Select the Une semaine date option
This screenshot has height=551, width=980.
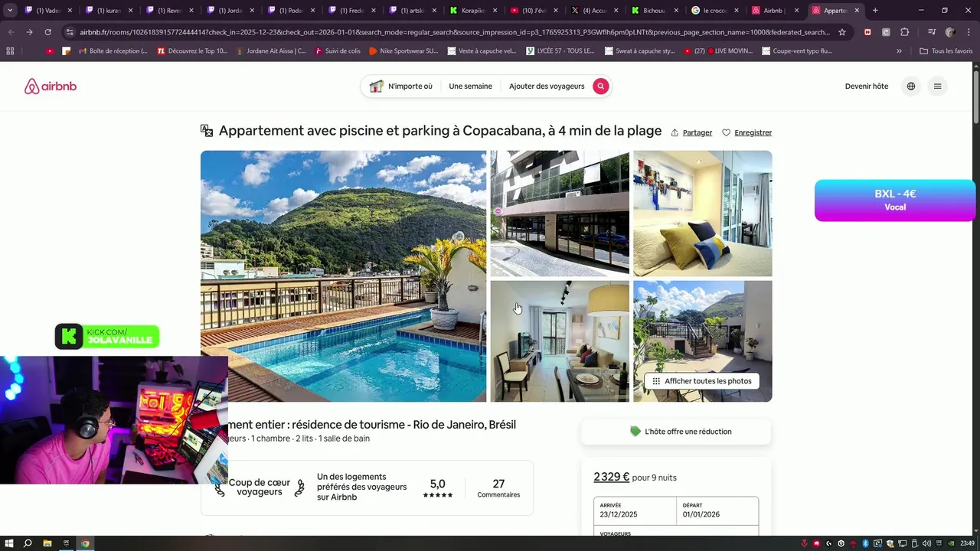[470, 86]
